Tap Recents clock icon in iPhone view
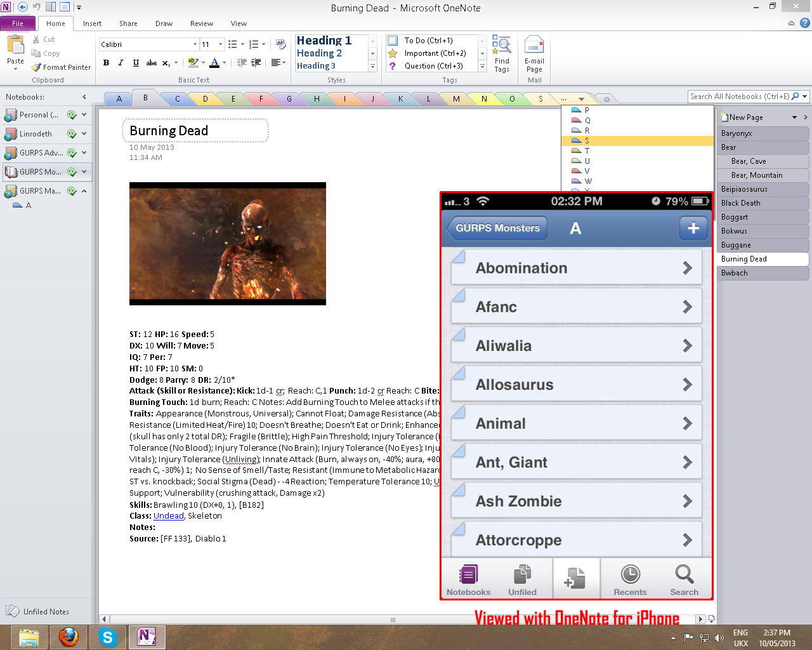Screen dimensions: 812x650 [630, 580]
